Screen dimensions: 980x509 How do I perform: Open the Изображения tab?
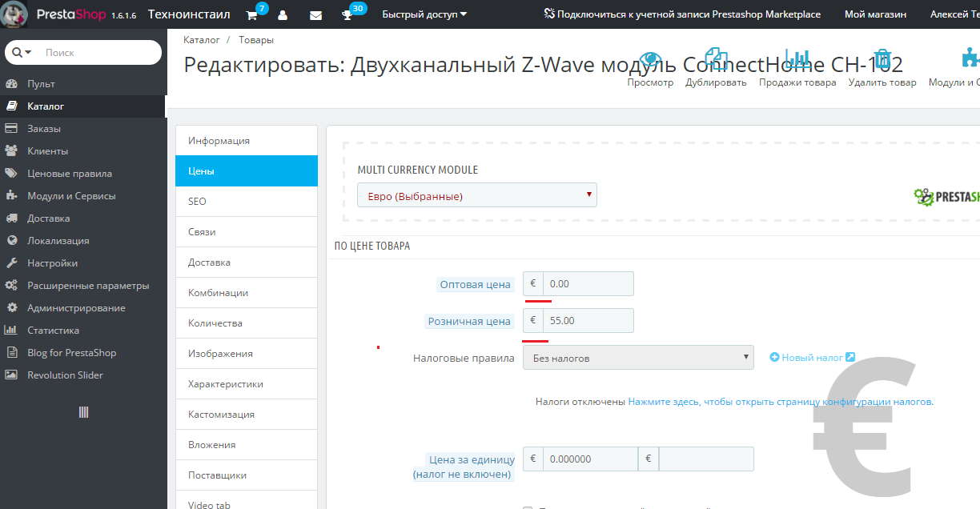coord(247,354)
